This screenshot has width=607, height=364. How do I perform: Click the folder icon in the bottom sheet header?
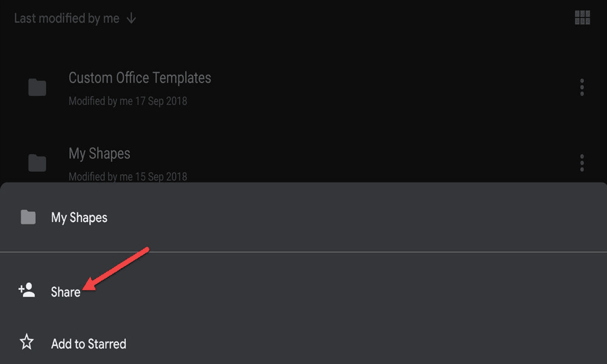click(28, 217)
